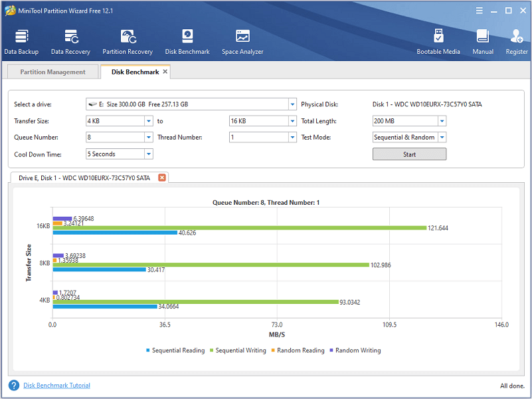Minimize the MiniTool window
The image size is (532, 399).
pos(494,11)
